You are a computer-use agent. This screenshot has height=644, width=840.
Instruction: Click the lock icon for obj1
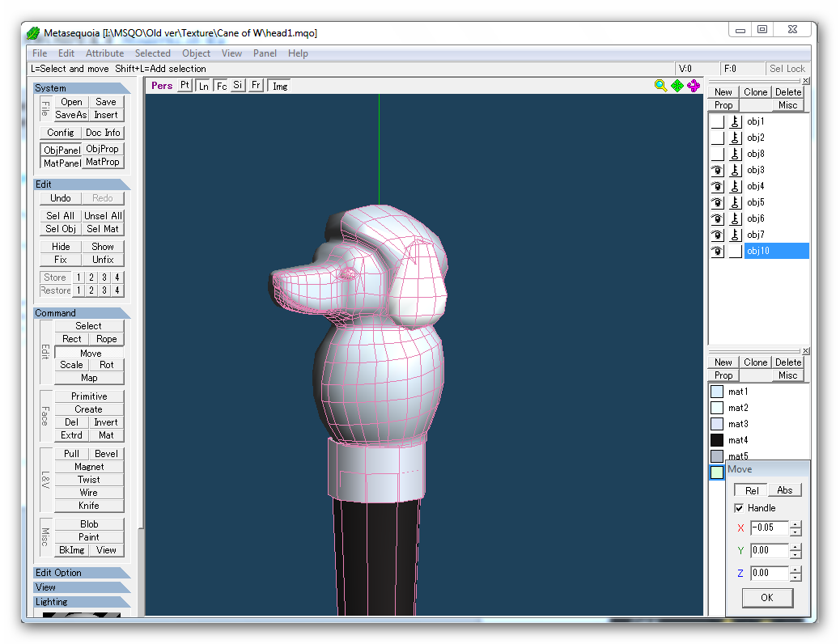[735, 121]
